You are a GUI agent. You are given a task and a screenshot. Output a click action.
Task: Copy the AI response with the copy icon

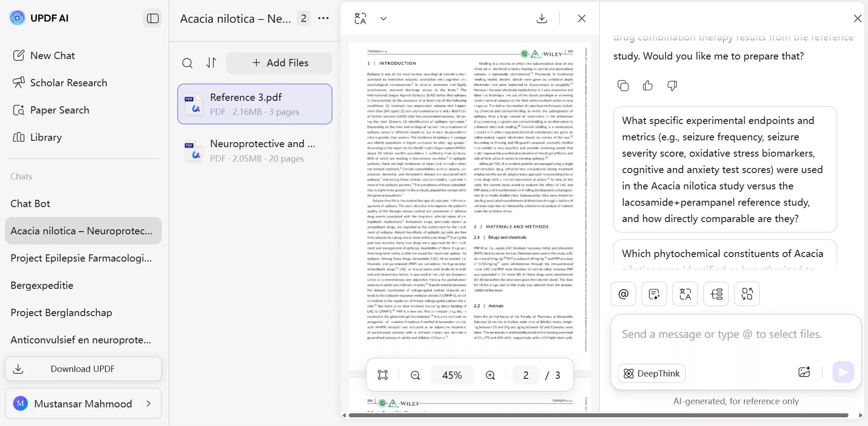tap(623, 85)
